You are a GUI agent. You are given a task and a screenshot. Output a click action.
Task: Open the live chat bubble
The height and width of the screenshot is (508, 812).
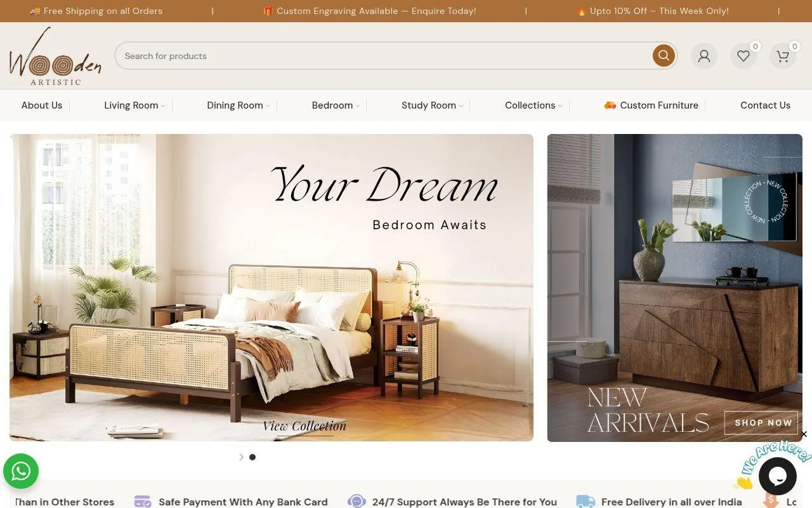[x=778, y=476]
